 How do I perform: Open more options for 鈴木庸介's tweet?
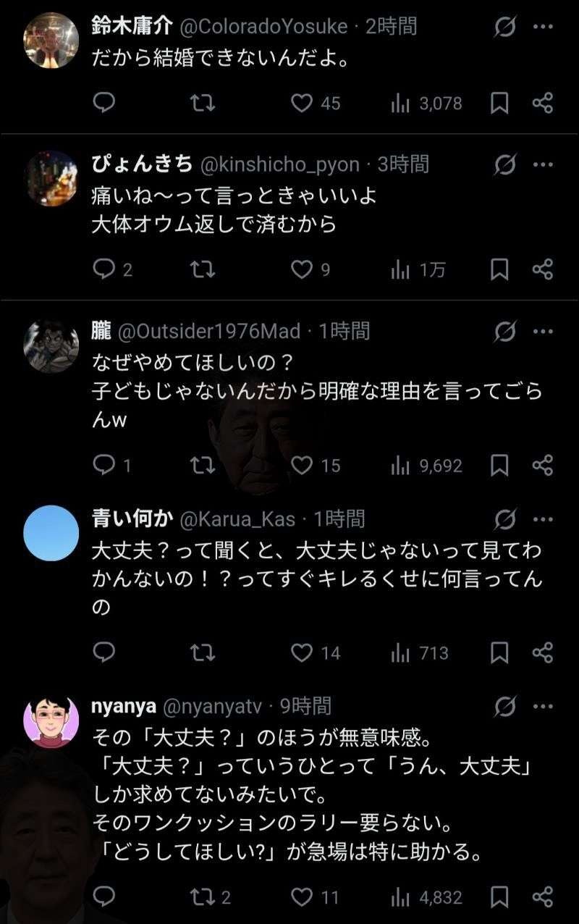543,27
